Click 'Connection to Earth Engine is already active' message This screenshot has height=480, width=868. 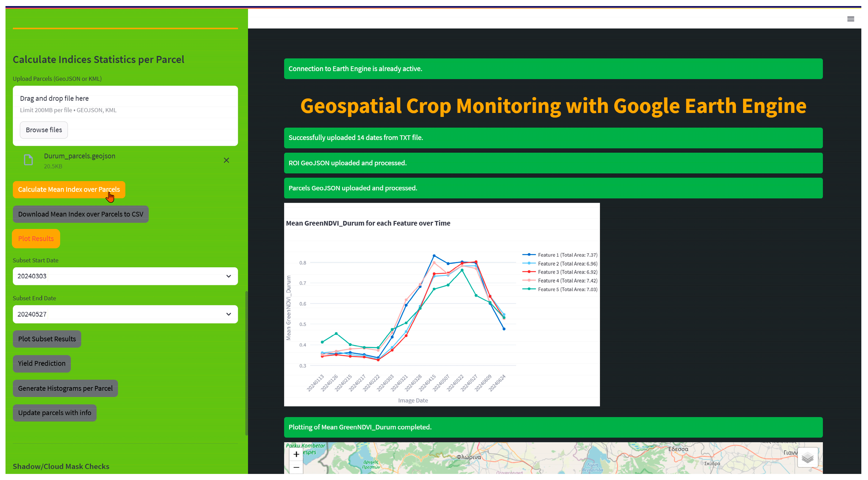coord(553,69)
